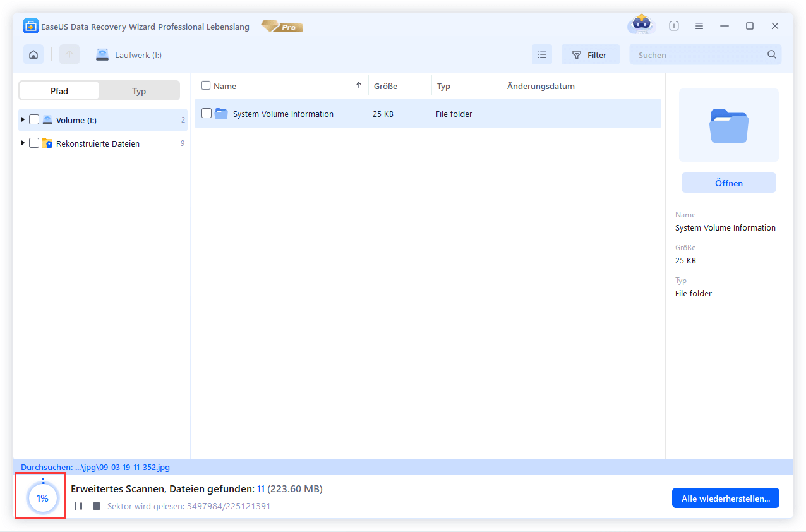The image size is (806, 532).
Task: Sort by the Name column
Action: tap(225, 86)
